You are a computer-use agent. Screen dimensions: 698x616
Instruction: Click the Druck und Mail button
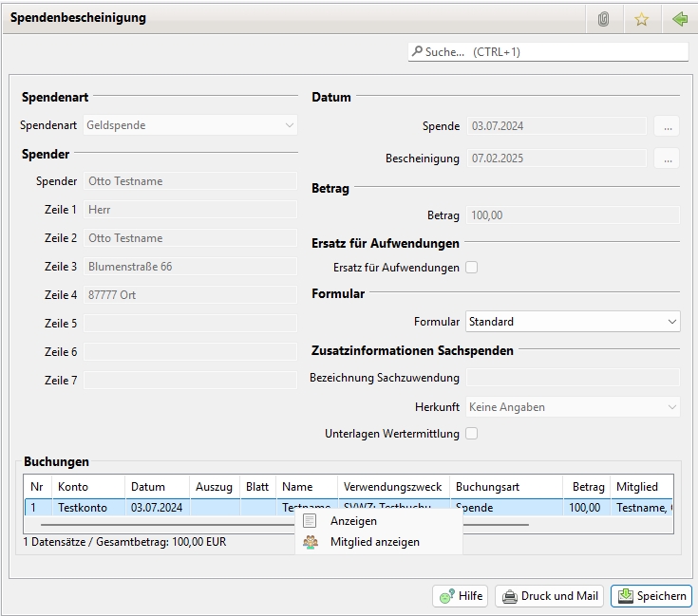pyautogui.click(x=550, y=596)
